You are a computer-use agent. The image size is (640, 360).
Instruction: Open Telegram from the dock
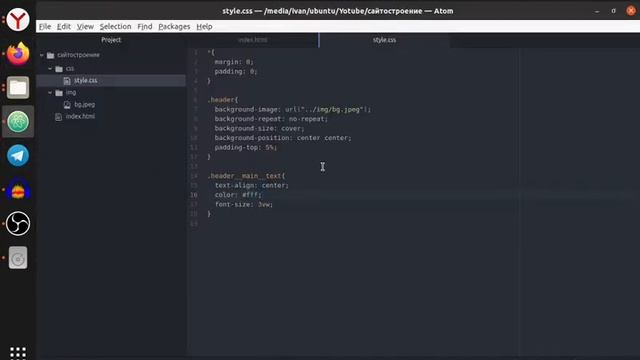pos(18,156)
